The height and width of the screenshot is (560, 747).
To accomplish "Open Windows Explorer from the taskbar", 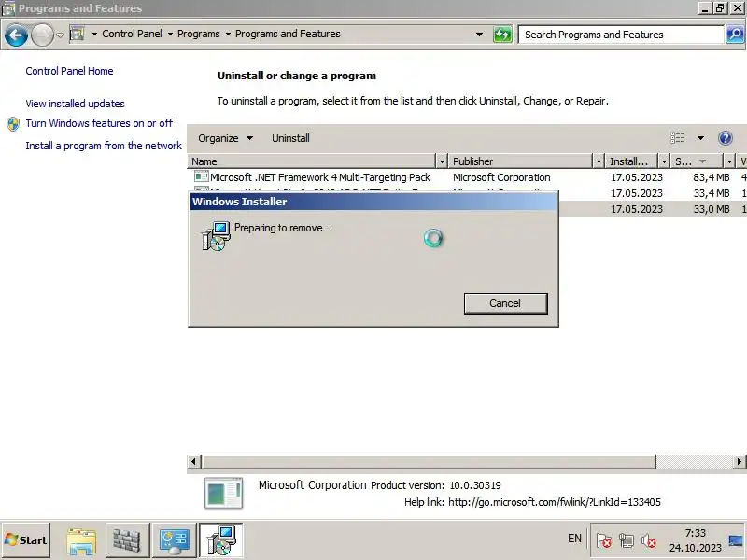I will click(81, 541).
